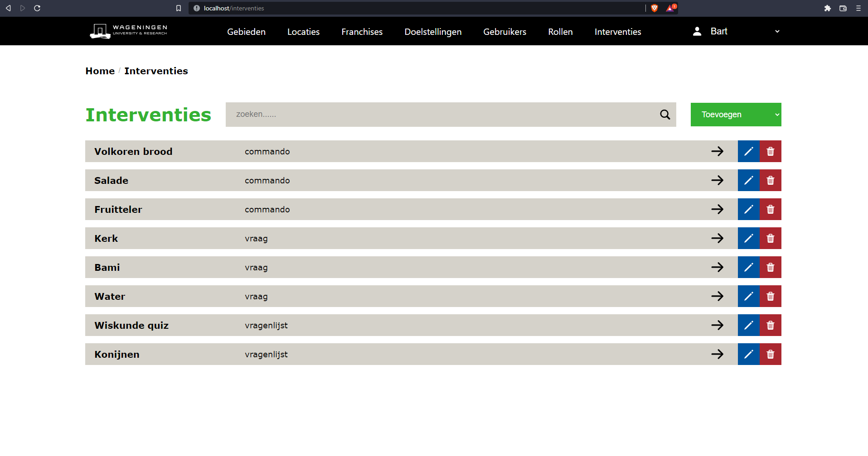Image resolution: width=868 pixels, height=456 pixels.
Task: Open Kerk via its arrow icon
Action: (717, 238)
